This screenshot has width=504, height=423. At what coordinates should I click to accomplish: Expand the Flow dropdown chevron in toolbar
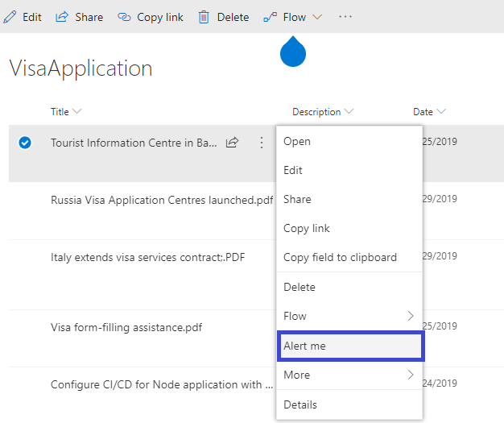[317, 17]
